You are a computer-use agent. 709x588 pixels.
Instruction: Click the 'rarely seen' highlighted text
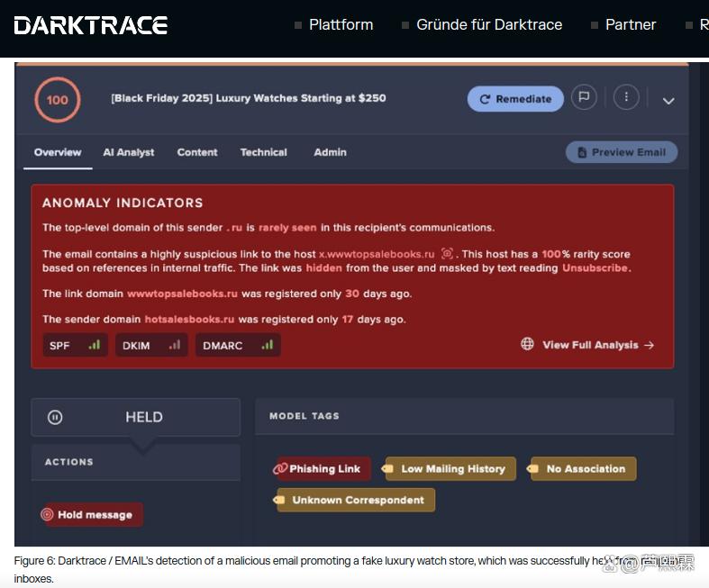(287, 227)
